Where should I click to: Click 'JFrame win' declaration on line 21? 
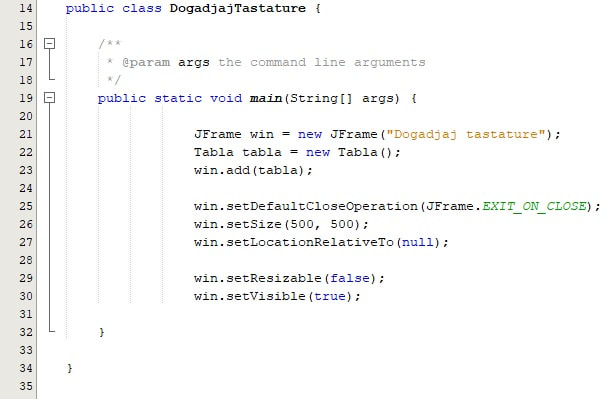coord(234,134)
